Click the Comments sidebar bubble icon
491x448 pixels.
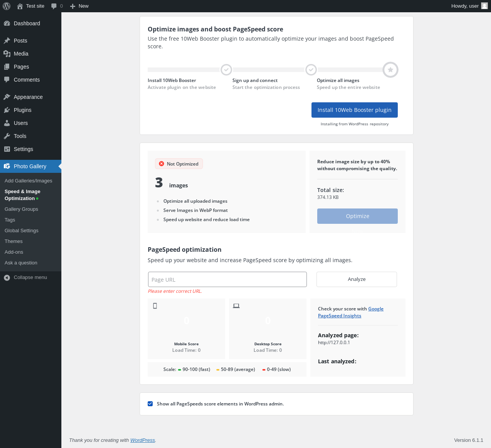pos(7,80)
